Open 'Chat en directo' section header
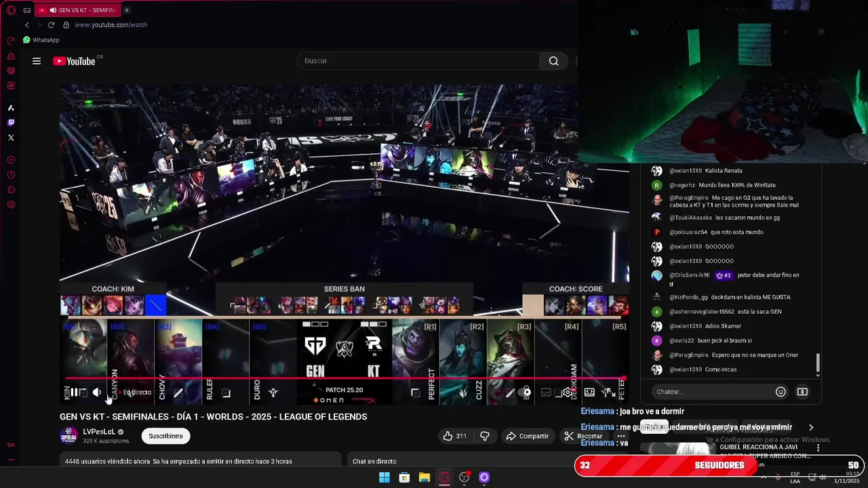This screenshot has height=488, width=868. [374, 462]
